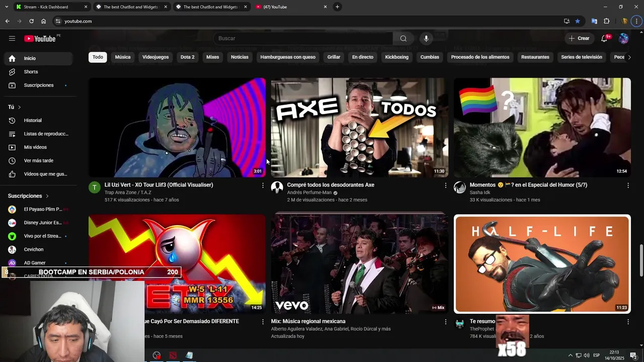
Task: Open Cevichon subscription channel
Action: click(x=38, y=249)
